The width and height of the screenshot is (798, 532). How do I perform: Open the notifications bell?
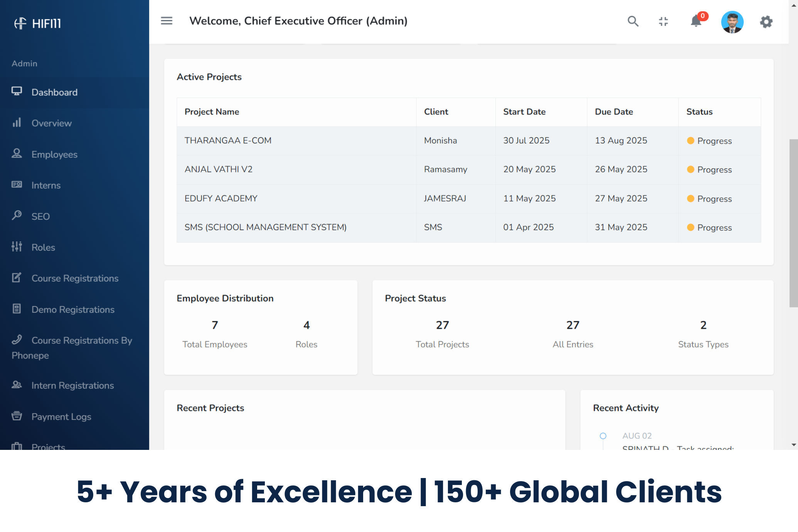696,21
